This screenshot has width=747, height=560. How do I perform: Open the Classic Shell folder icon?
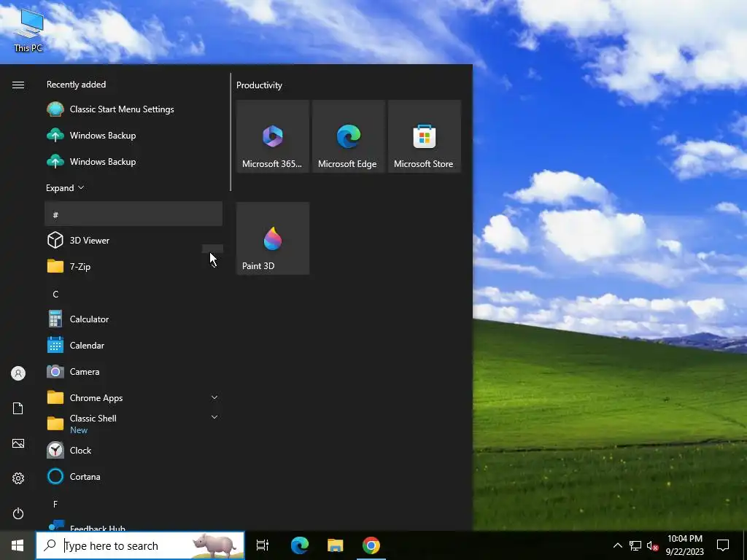coord(55,424)
